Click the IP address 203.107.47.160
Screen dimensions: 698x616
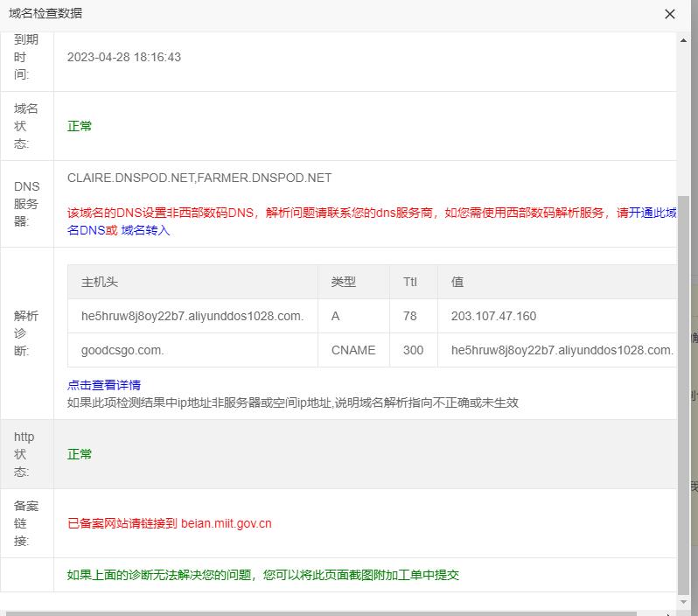(x=493, y=316)
